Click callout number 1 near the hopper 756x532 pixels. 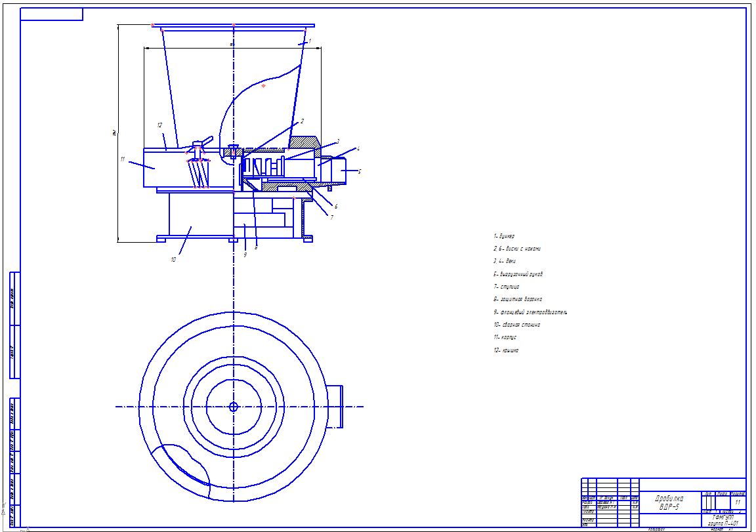point(310,41)
